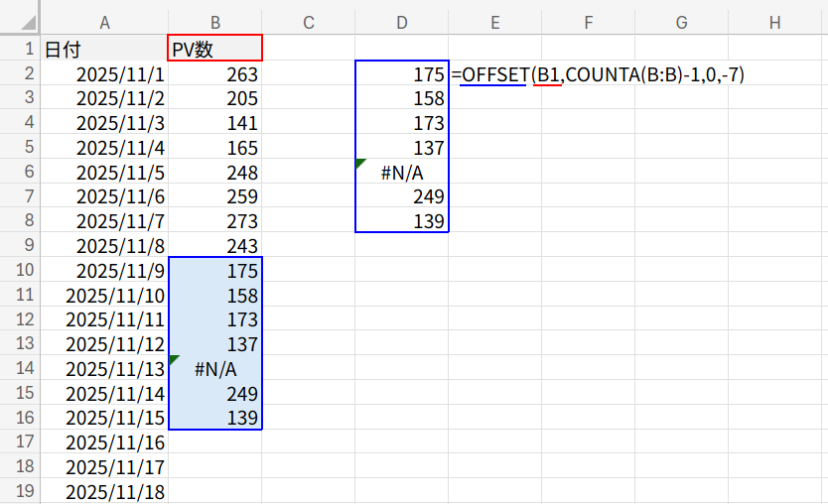Click the green error indicator in cell D6
The width and height of the screenshot is (828, 504).
(360, 164)
